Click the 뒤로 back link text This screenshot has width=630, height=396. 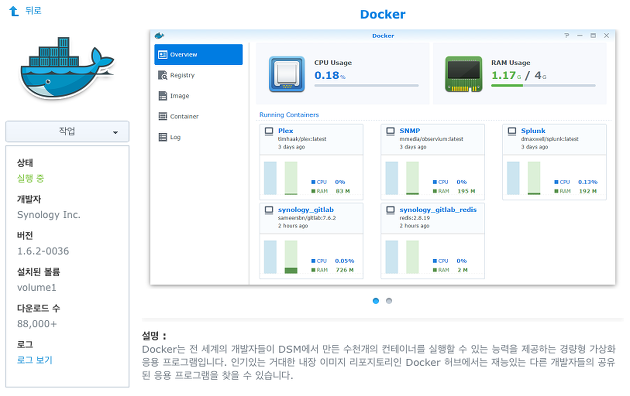33,10
